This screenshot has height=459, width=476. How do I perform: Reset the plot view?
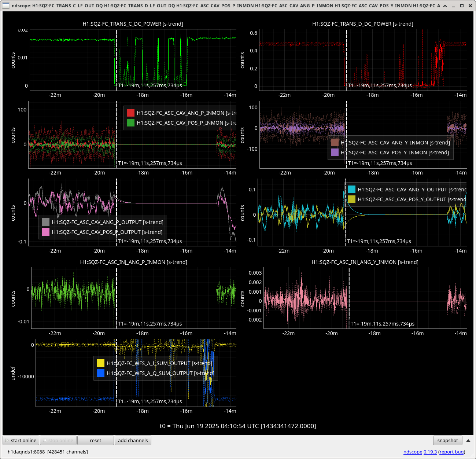pos(96,440)
